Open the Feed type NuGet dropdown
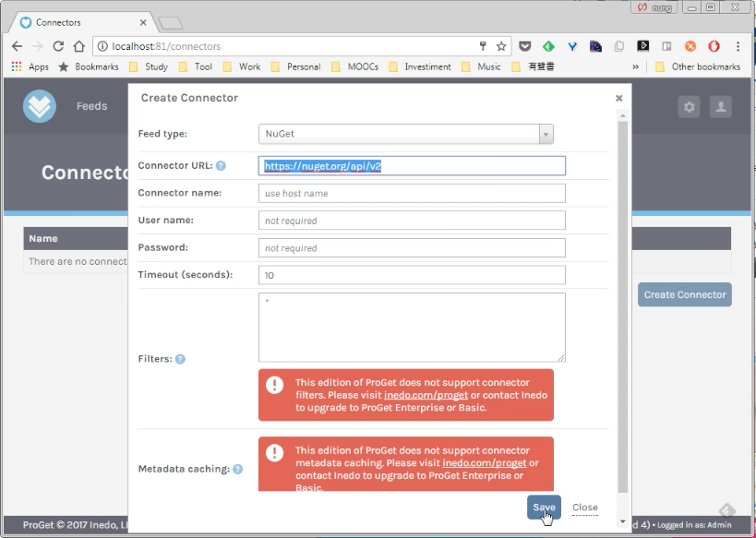Viewport: 756px width, 538px height. (406, 134)
